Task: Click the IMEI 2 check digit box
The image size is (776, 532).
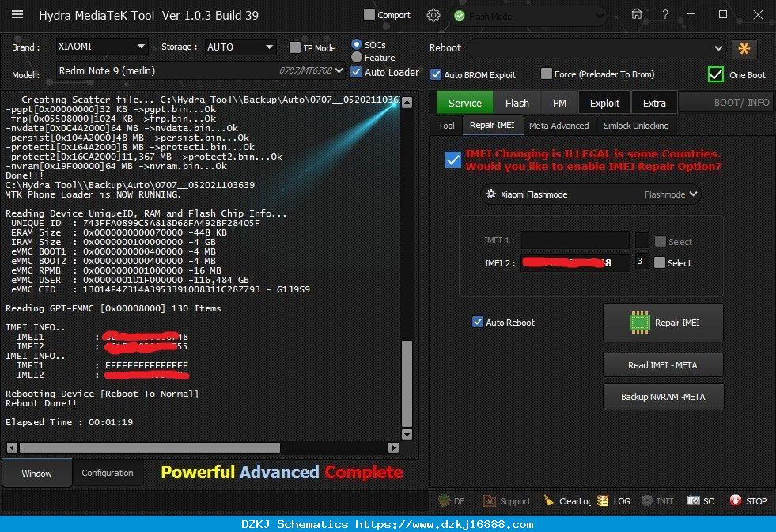Action: click(642, 262)
